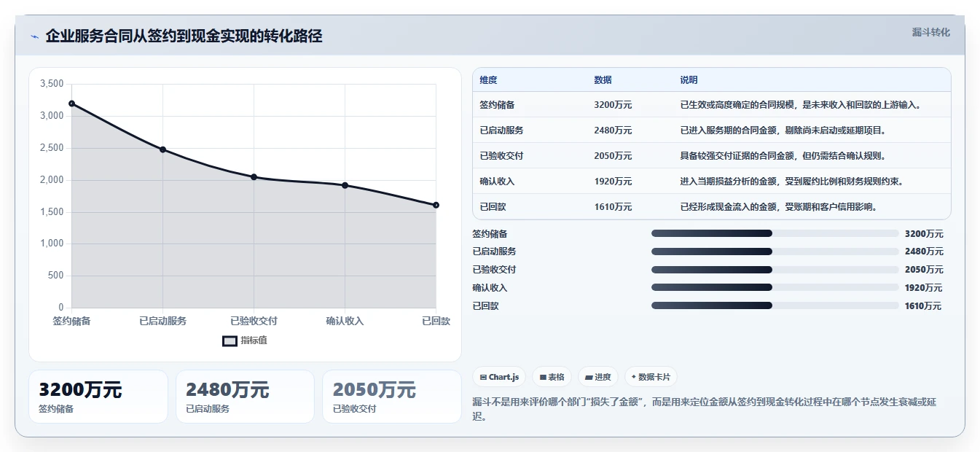The width and height of the screenshot is (980, 452).
Task: Open the 2050万元 已验收交付 summary card
Action: point(392,397)
